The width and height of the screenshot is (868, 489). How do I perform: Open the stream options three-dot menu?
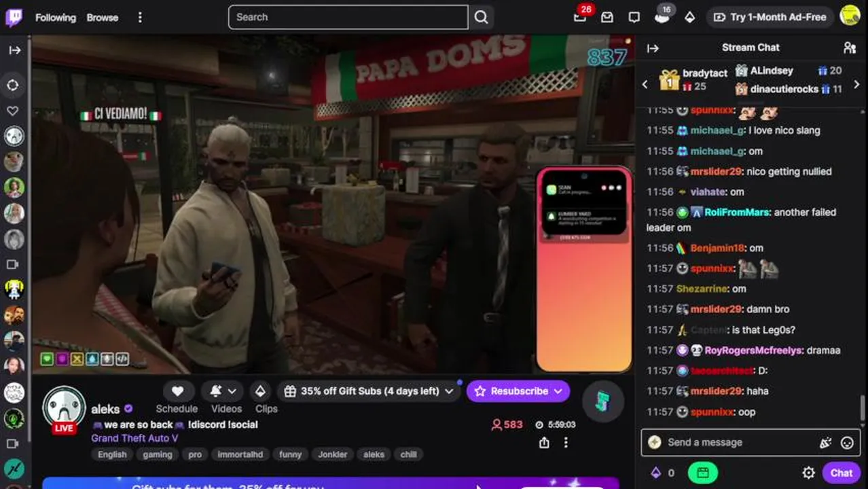pos(566,443)
